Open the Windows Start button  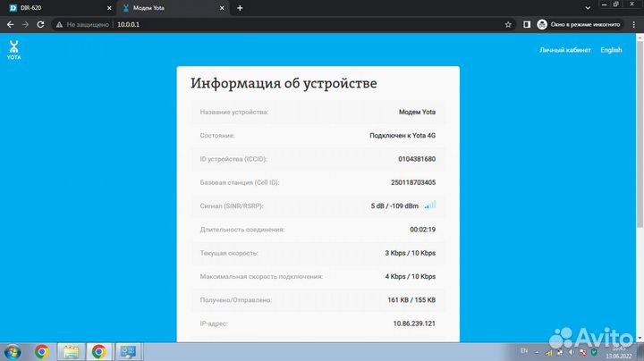click(13, 352)
